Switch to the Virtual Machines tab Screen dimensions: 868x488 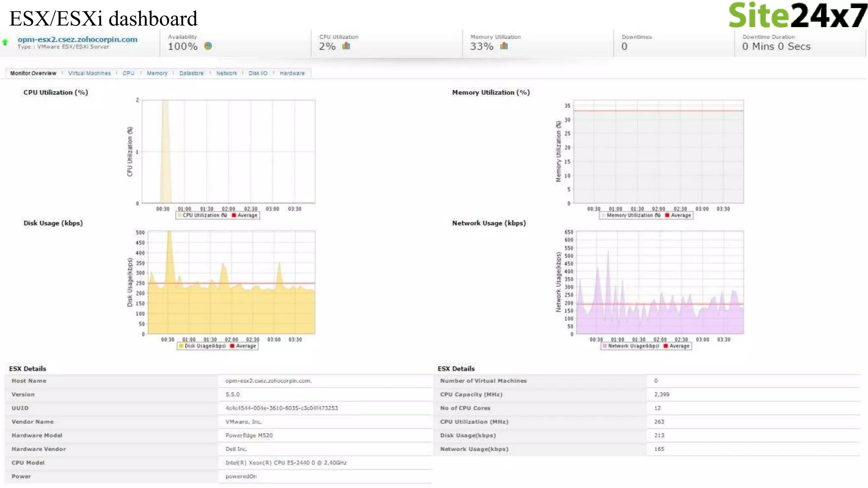pos(89,73)
